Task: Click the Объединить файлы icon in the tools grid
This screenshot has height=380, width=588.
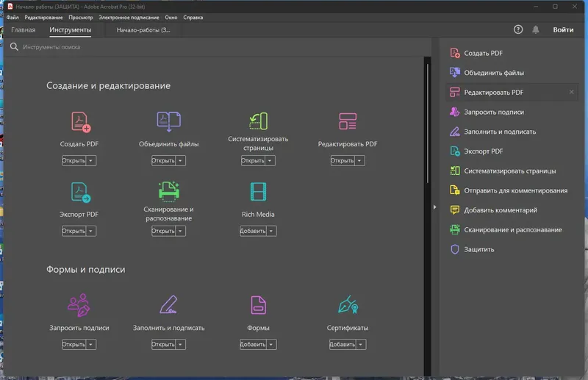Action: point(169,121)
